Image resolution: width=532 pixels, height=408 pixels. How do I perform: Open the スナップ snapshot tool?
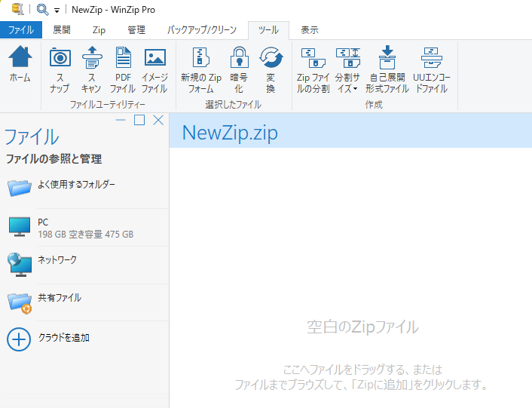pyautogui.click(x=60, y=69)
